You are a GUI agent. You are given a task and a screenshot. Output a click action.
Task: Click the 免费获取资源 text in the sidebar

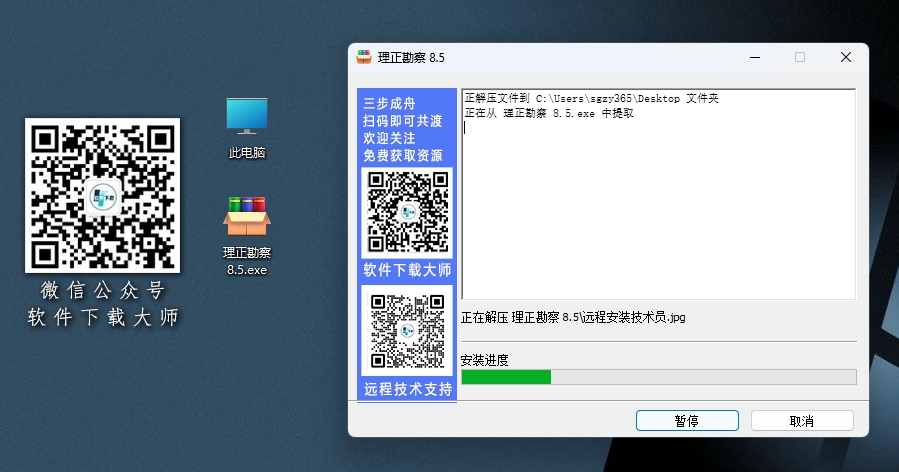click(402, 155)
